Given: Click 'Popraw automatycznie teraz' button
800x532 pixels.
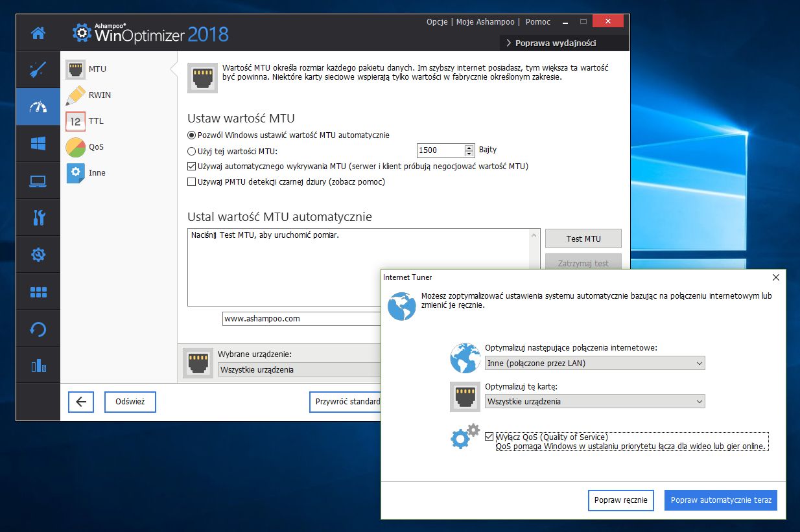Looking at the screenshot, I should 721,500.
